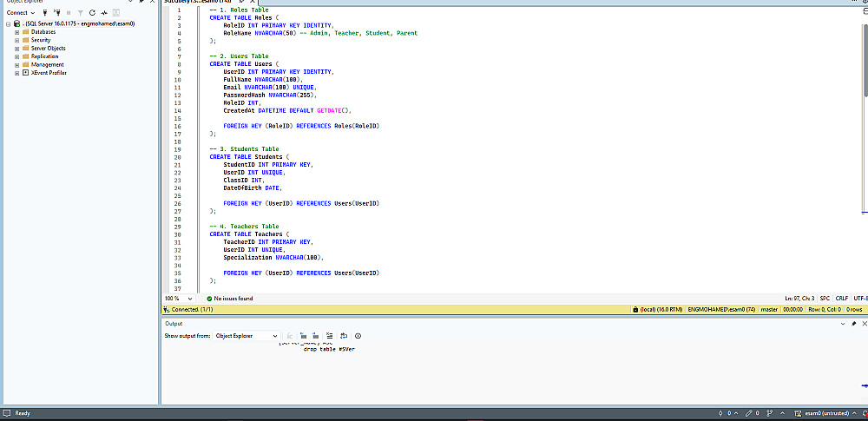Click the 0 rows status entry
The height and width of the screenshot is (421, 868).
pos(853,310)
